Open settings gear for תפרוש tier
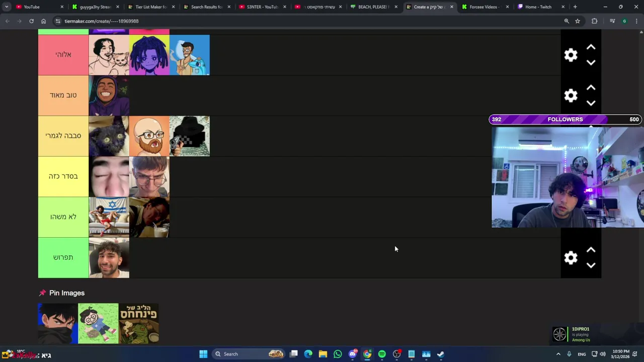Viewport: 644px width, 362px height. (571, 258)
